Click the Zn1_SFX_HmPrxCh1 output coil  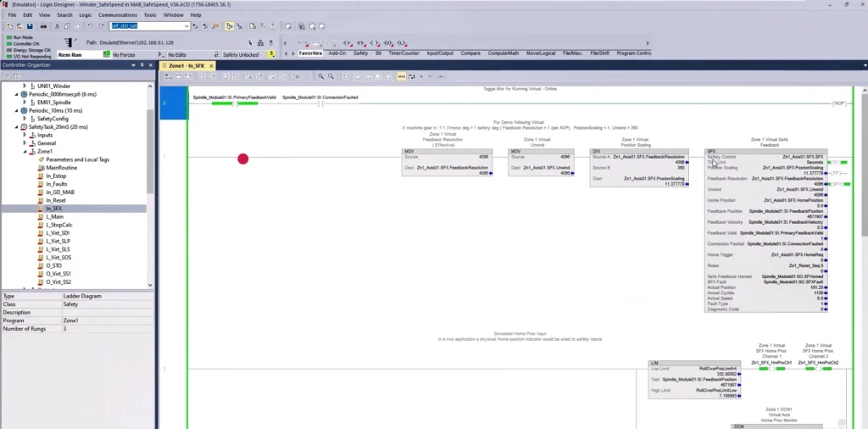(771, 368)
